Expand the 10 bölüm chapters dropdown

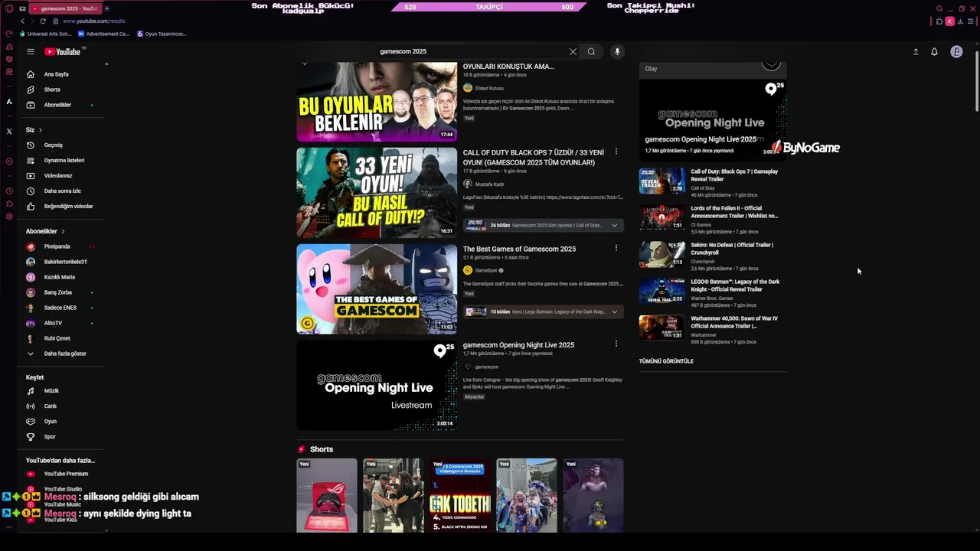614,311
